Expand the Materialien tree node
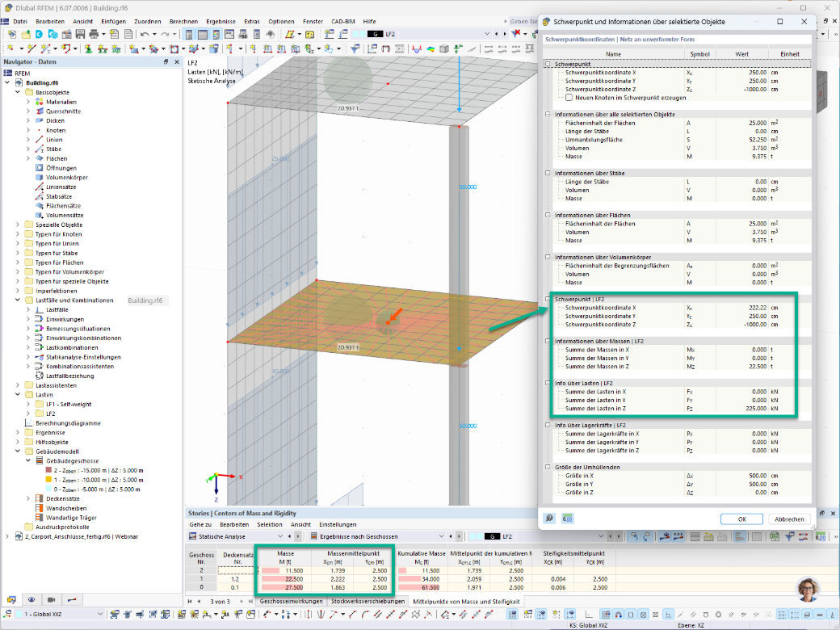The image size is (840, 630). click(x=28, y=102)
